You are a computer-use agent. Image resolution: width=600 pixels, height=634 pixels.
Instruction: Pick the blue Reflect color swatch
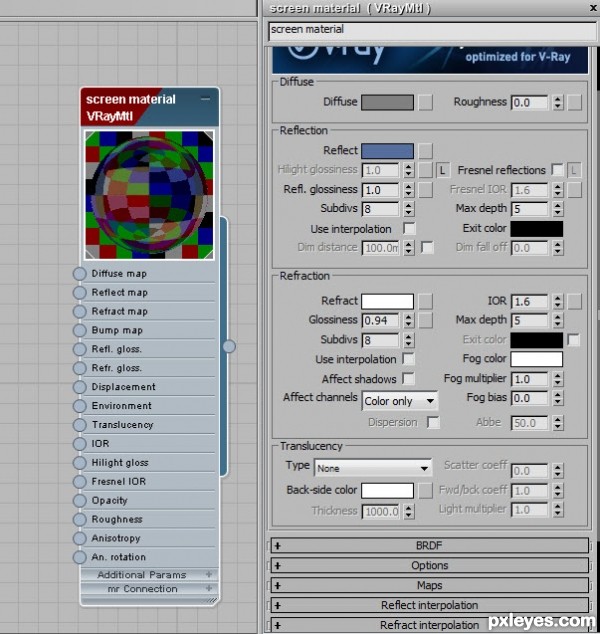[387, 151]
